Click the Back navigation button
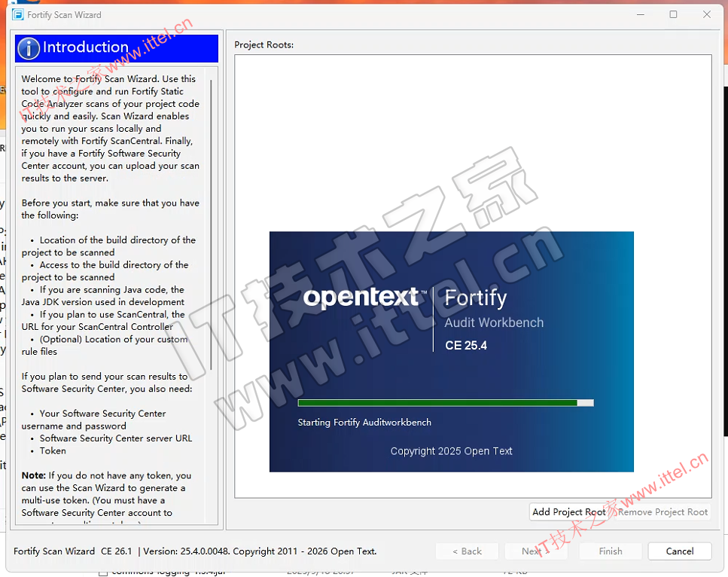Image resolution: width=728 pixels, height=577 pixels. click(x=467, y=551)
